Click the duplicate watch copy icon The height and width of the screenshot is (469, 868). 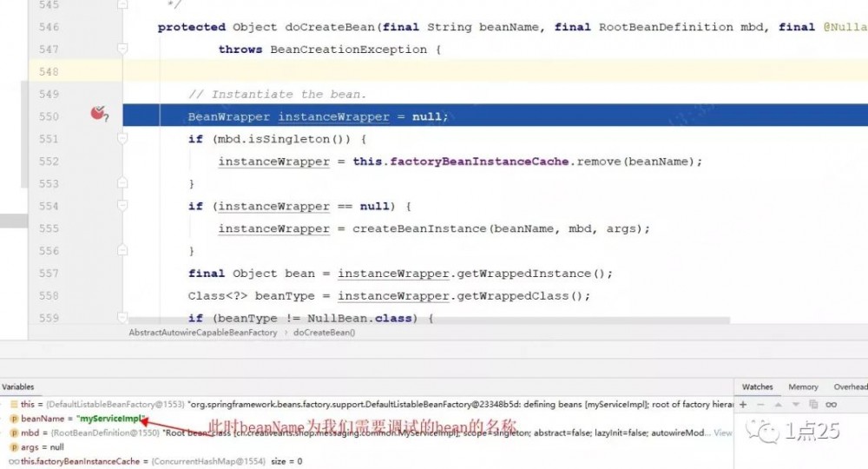click(813, 405)
